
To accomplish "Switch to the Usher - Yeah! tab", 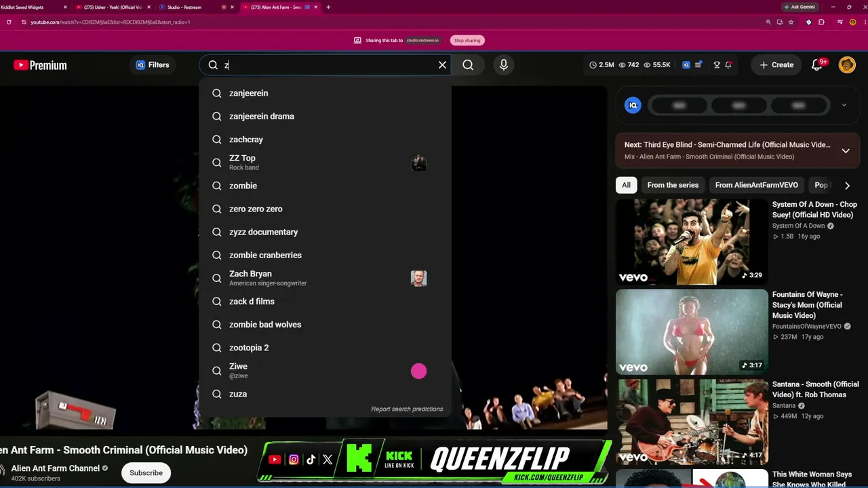I will 113,7.
